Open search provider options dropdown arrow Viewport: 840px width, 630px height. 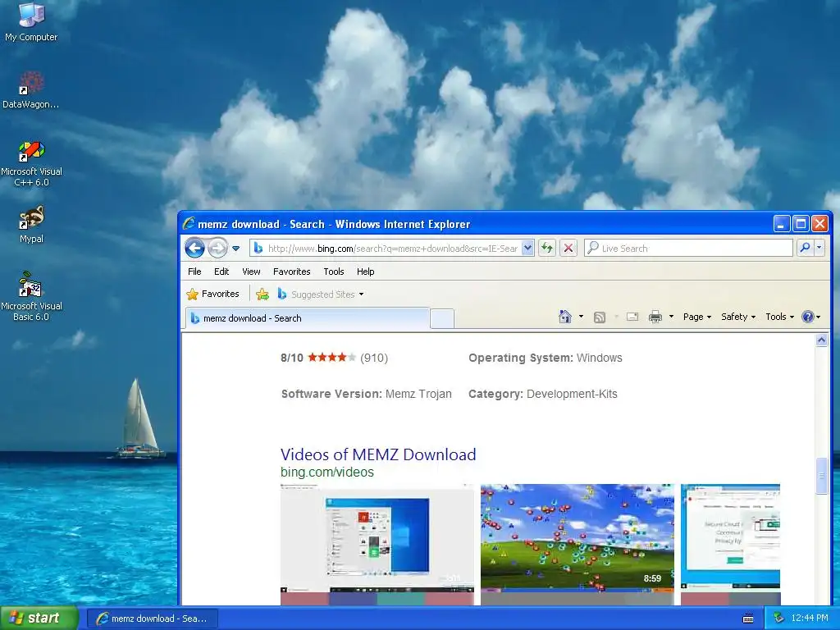819,248
